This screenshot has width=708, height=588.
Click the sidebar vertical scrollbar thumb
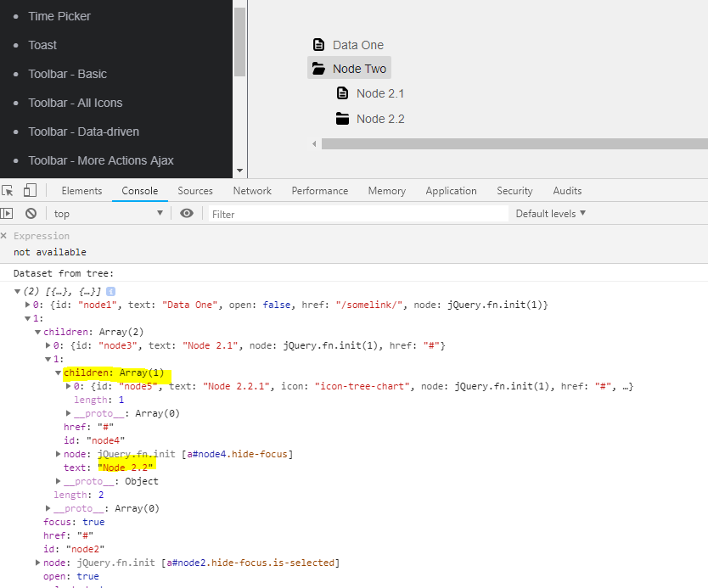[x=239, y=42]
